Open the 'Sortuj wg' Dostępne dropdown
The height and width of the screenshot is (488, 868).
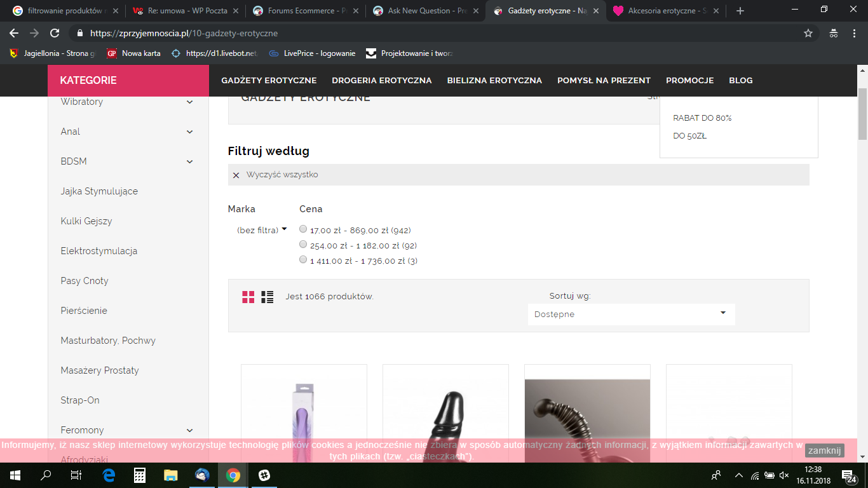[x=631, y=314]
